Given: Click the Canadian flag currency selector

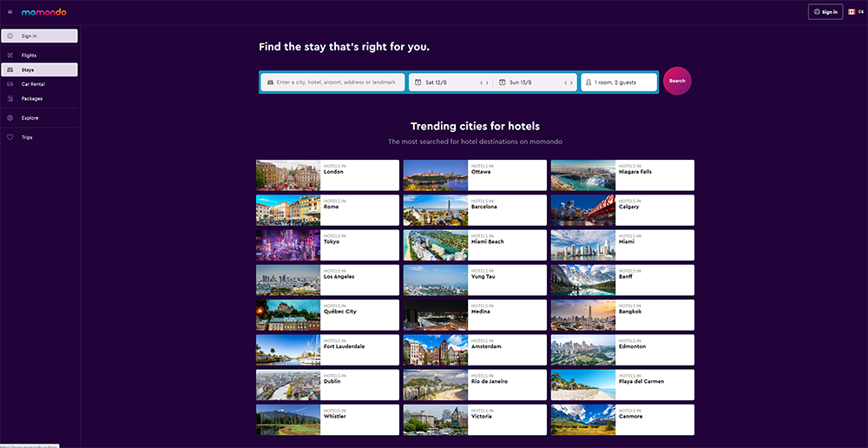Looking at the screenshot, I should [855, 12].
